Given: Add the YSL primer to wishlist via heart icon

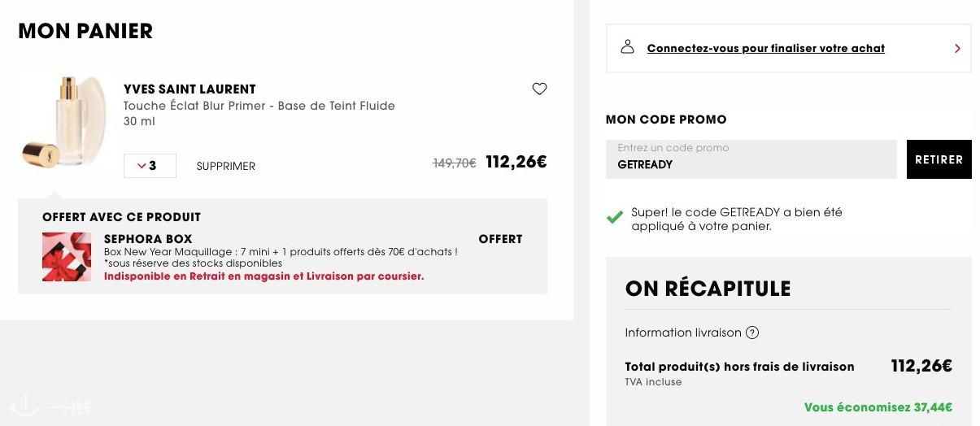Looking at the screenshot, I should (539, 89).
